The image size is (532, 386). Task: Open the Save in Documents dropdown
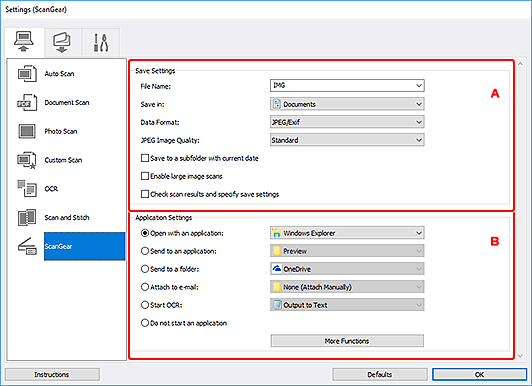click(x=347, y=104)
